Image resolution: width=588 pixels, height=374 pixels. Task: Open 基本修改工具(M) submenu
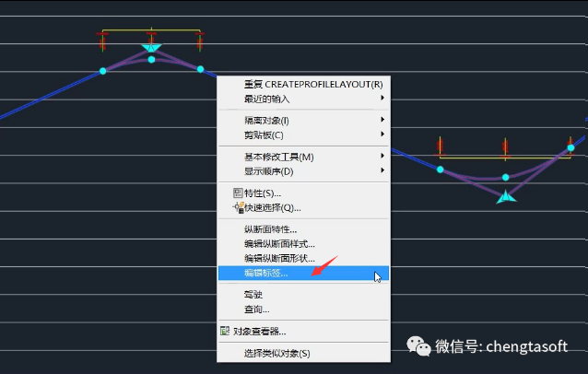tap(303, 157)
